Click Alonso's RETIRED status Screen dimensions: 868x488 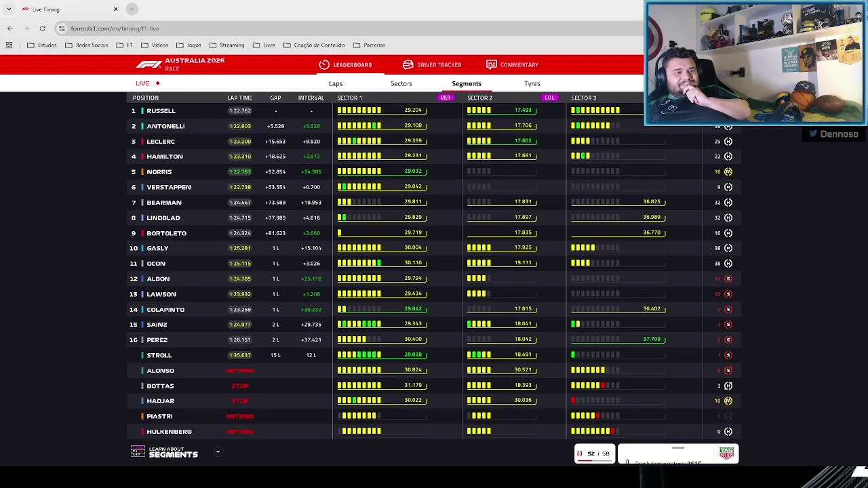(x=240, y=371)
